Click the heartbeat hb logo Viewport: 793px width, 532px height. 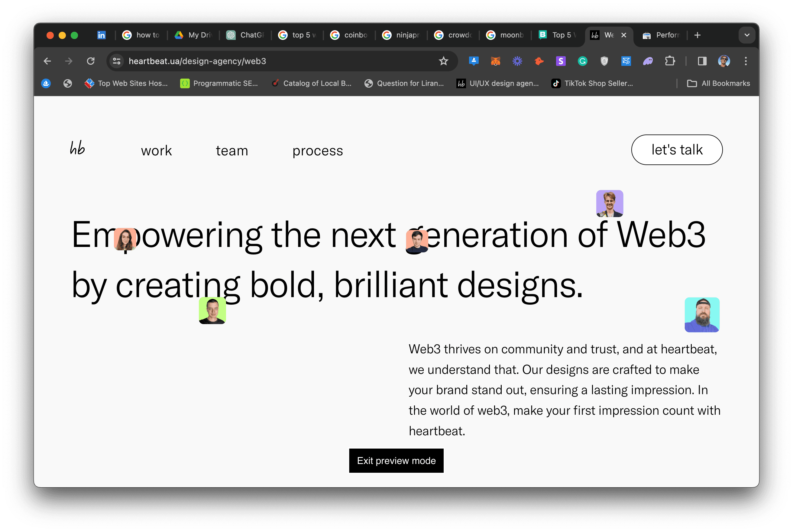[x=77, y=148]
